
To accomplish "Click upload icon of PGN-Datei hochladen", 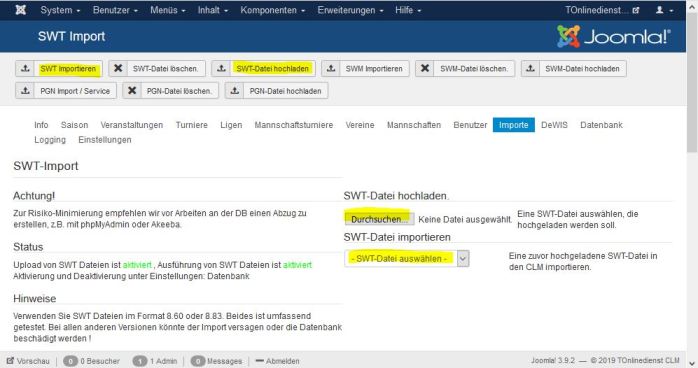I will [235, 91].
